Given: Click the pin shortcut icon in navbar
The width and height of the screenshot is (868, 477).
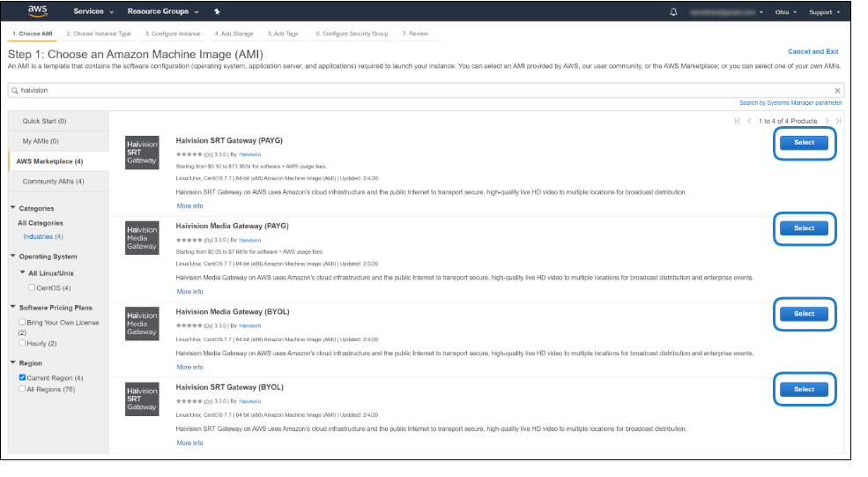Looking at the screenshot, I should click(x=218, y=12).
